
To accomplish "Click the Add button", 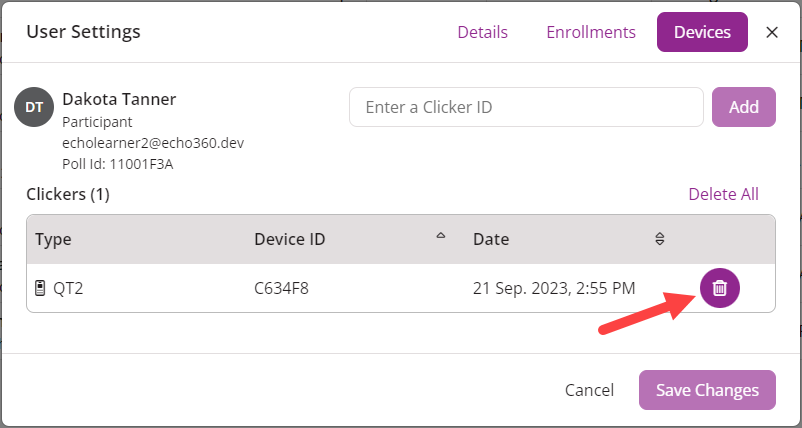I will tap(743, 107).
